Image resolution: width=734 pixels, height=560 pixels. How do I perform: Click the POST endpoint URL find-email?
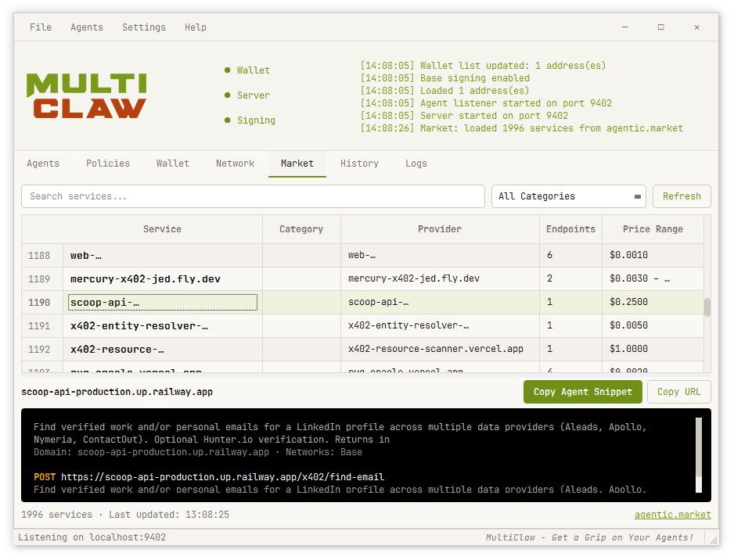222,477
